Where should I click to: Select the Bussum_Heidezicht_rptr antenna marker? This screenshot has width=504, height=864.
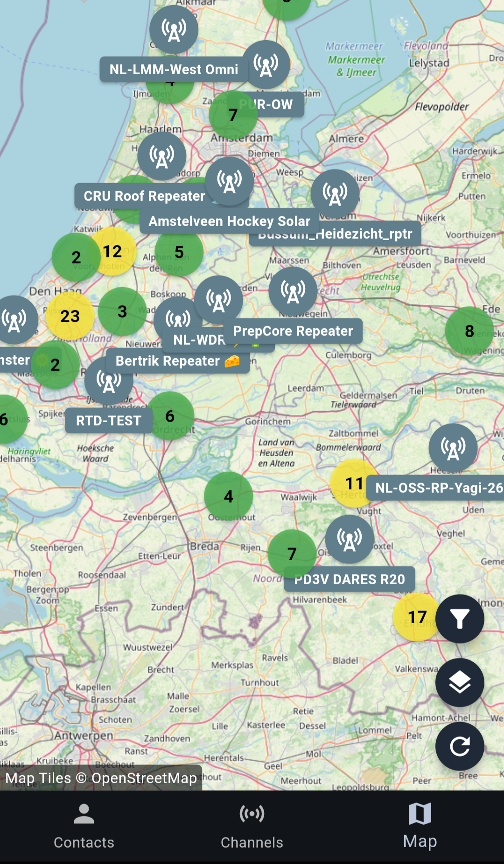coord(335,194)
